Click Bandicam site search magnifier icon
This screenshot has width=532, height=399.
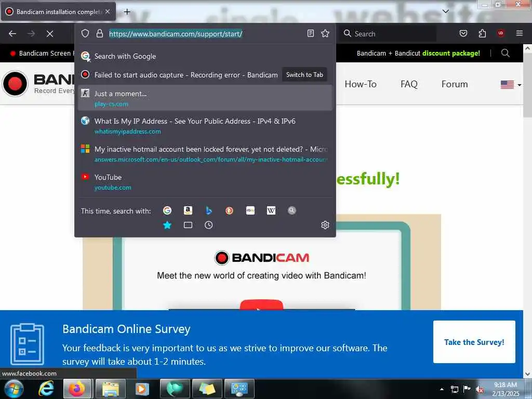point(506,54)
